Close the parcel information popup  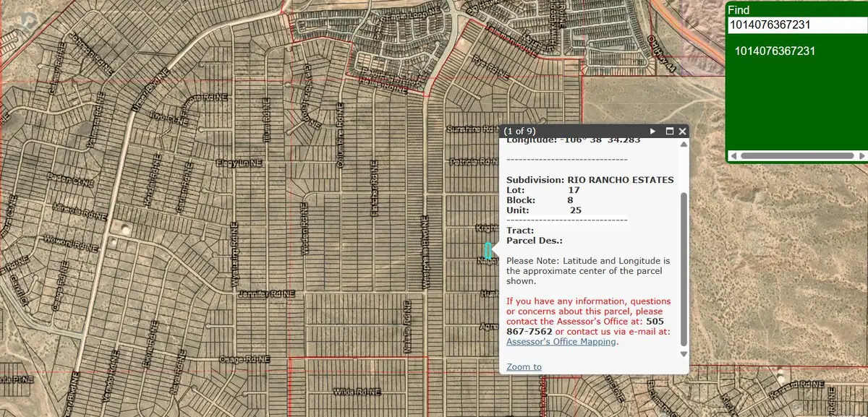pyautogui.click(x=681, y=131)
